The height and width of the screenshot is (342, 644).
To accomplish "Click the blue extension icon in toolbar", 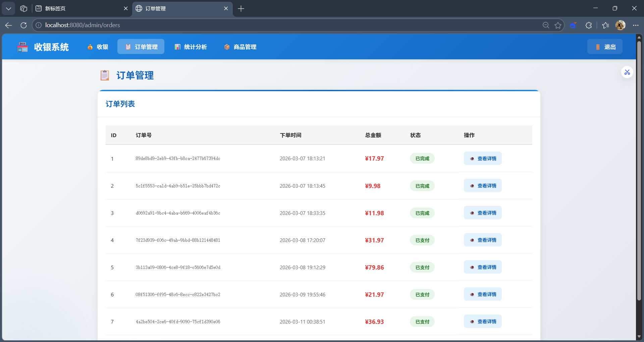I will 573,25.
